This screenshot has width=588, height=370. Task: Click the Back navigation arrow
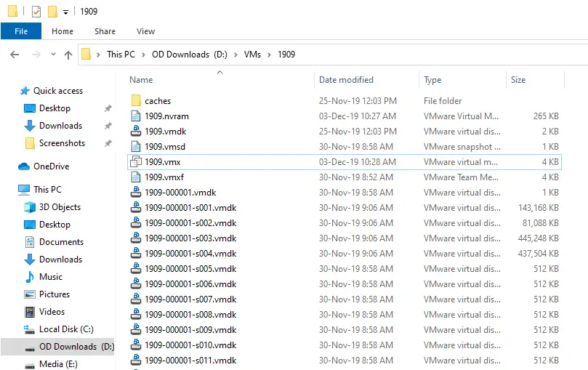[15, 55]
